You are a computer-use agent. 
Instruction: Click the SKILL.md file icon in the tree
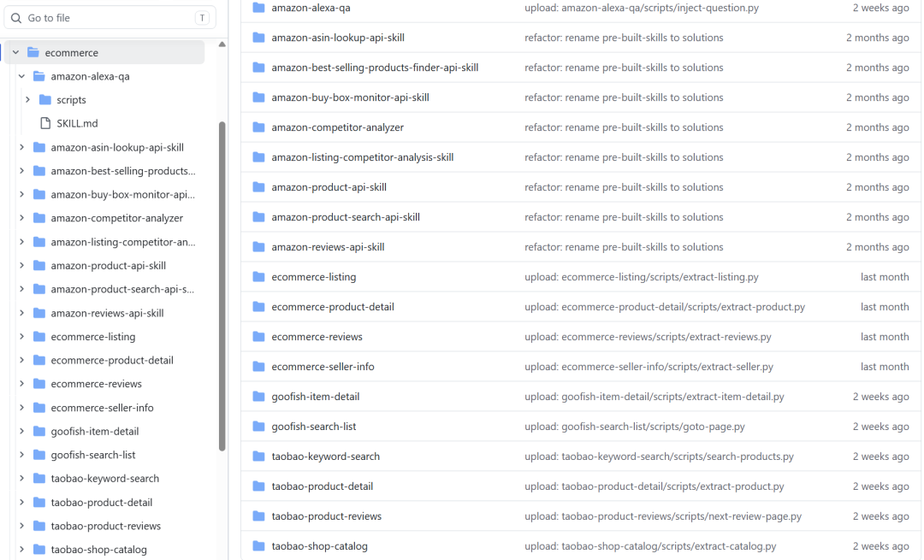pyautogui.click(x=45, y=123)
